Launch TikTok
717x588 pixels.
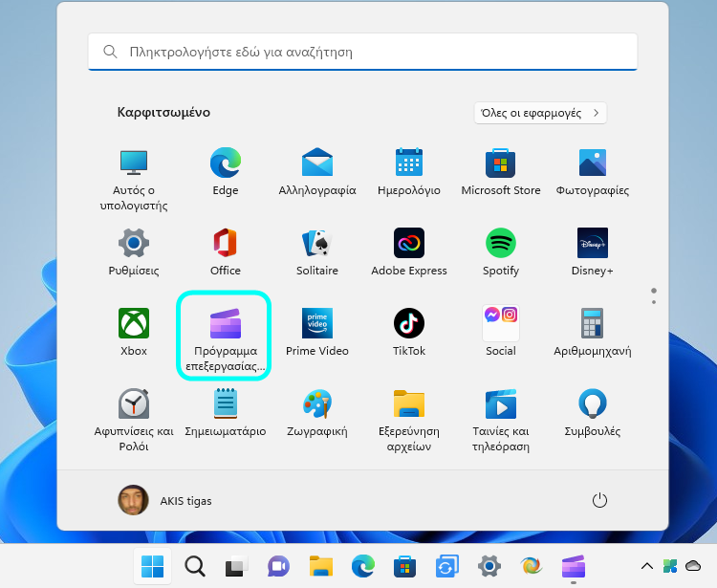point(409,333)
